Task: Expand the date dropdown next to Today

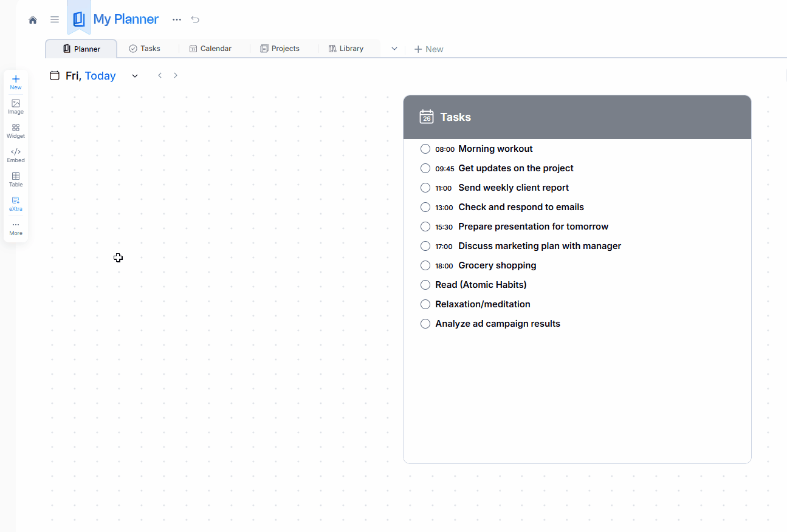Action: pos(135,76)
